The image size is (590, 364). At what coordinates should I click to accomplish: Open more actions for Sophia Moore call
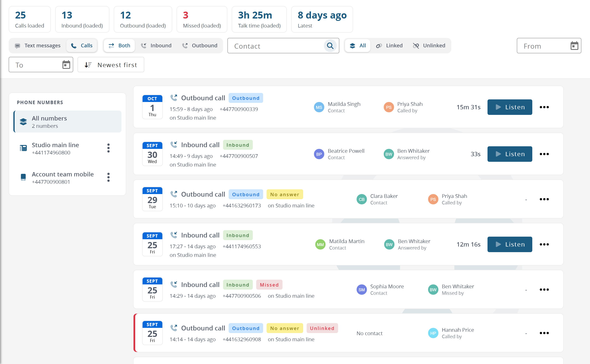[x=544, y=289]
